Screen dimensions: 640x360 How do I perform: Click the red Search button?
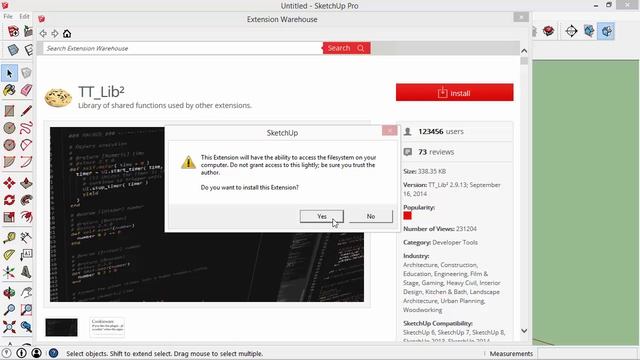tap(347, 48)
